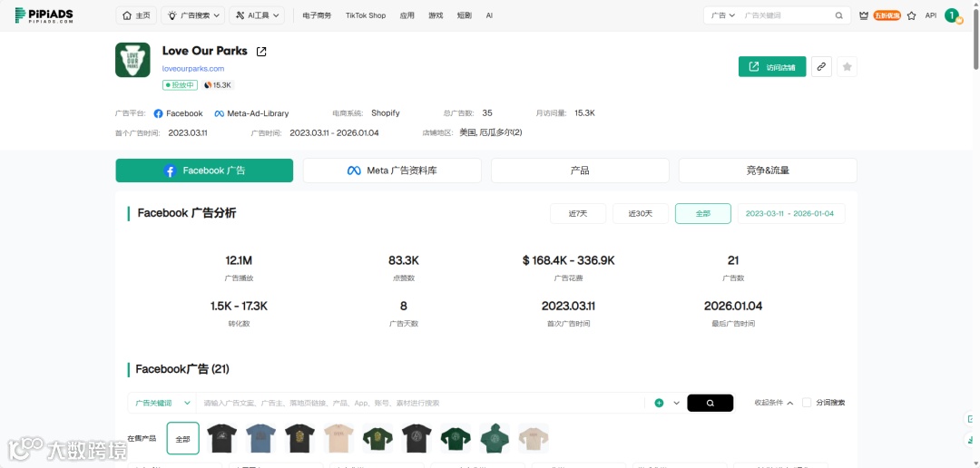The height and width of the screenshot is (468, 980).
Task: Focus the ad copy search input field
Action: click(420, 403)
